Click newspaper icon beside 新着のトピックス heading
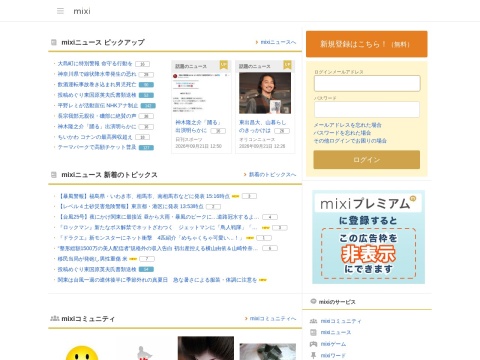The width and height of the screenshot is (480, 360). coord(54,174)
